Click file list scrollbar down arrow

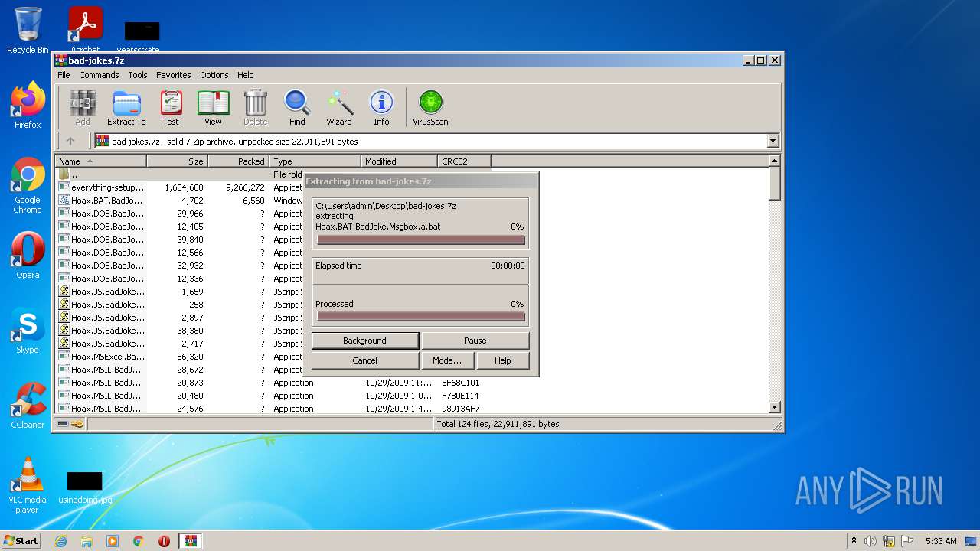click(x=774, y=407)
